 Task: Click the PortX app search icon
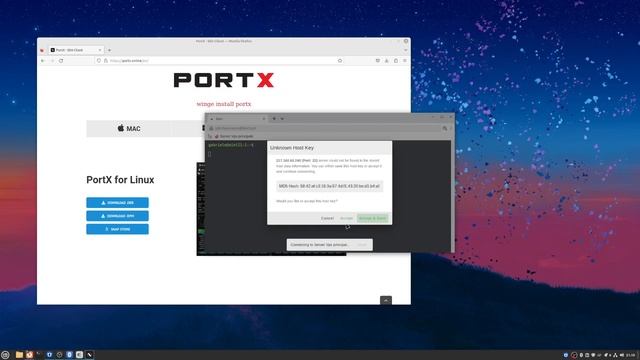(x=444, y=128)
